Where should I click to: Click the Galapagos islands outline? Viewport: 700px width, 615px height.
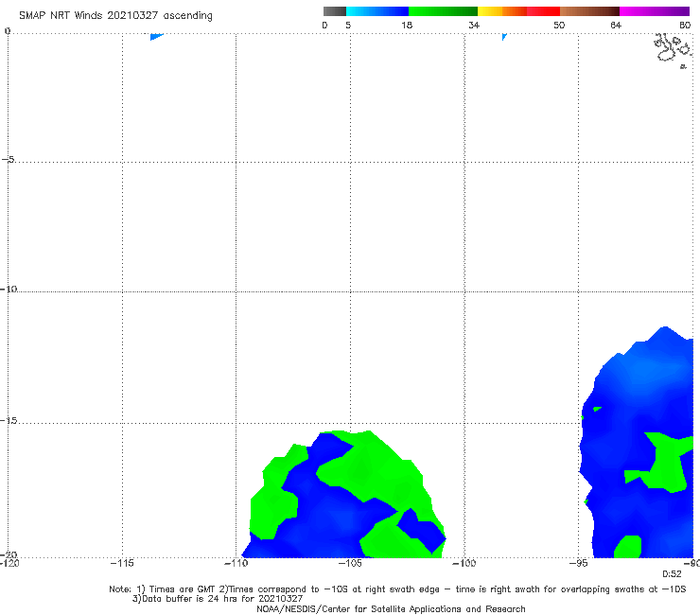click(x=674, y=49)
